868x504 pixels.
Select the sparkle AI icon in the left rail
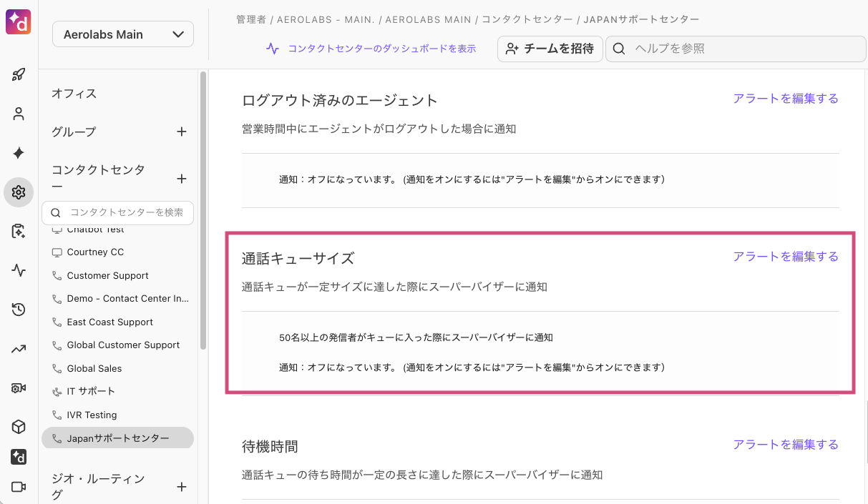click(18, 152)
